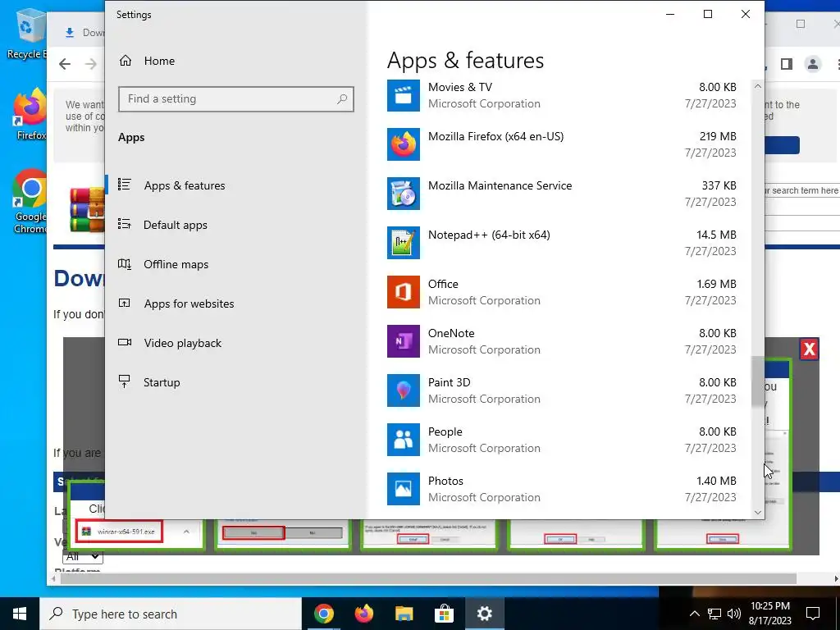Go to Settings Home

point(159,61)
